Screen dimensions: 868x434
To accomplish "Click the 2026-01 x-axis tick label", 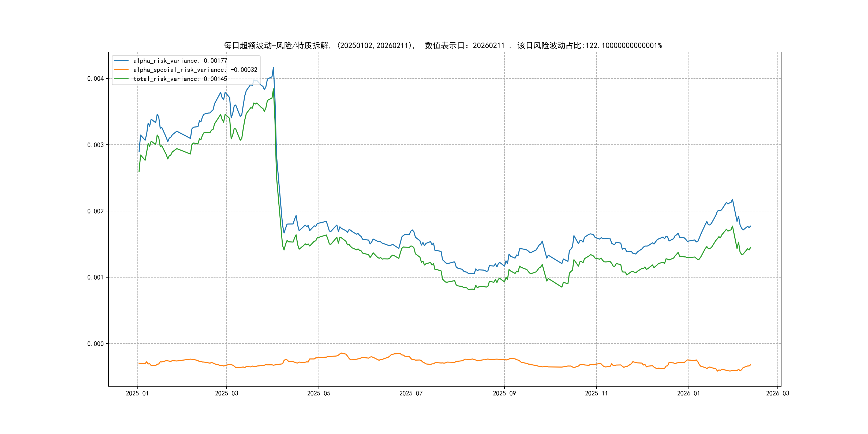I will [689, 393].
